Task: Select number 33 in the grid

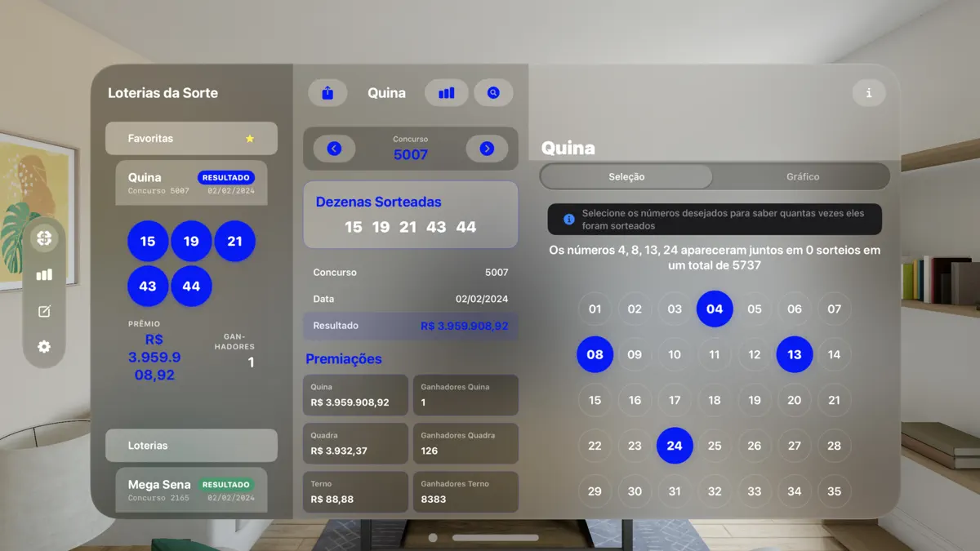Action: click(755, 491)
